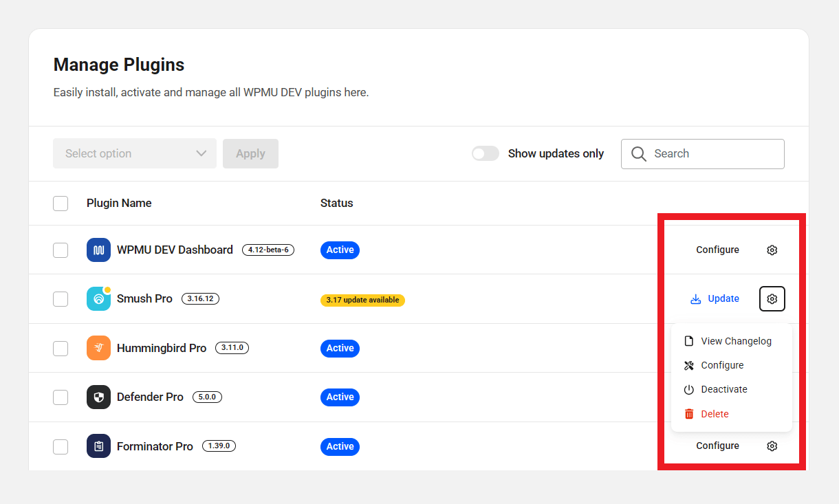Click Update for Smush Pro

coord(715,299)
